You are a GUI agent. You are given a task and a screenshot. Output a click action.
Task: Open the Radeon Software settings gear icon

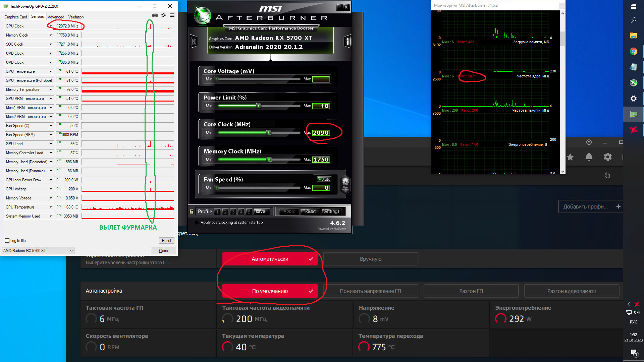pos(607,157)
